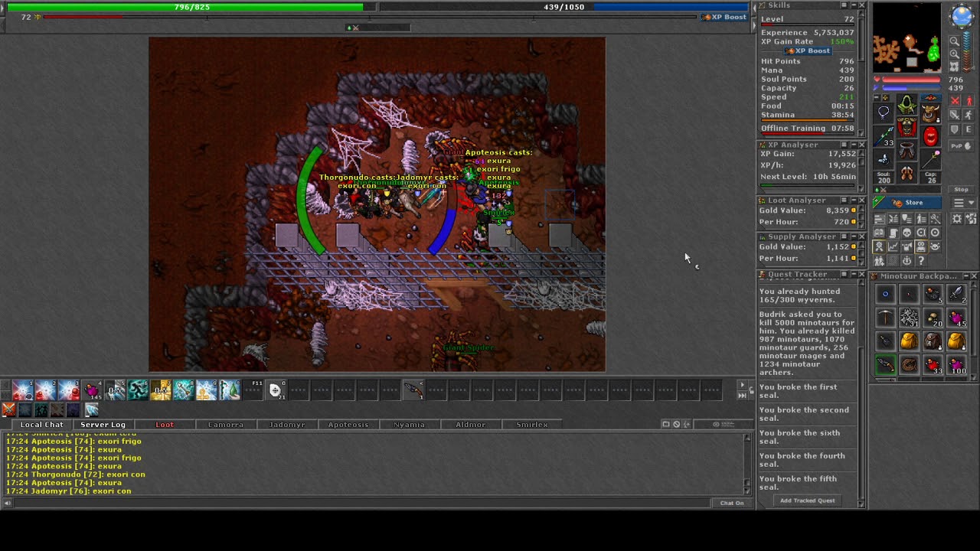Switch to Server Log tab
980x551 pixels.
(x=103, y=424)
